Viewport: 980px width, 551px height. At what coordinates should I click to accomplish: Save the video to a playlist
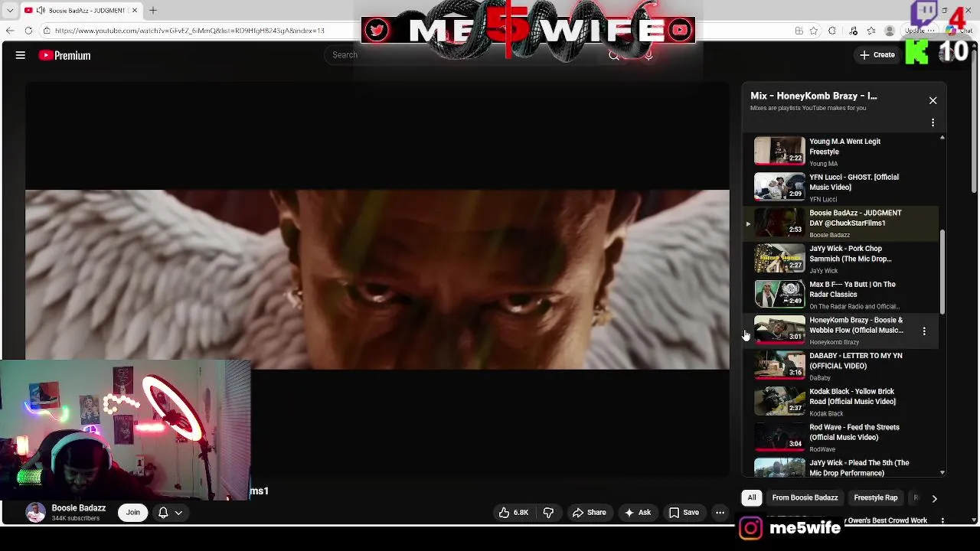click(684, 513)
